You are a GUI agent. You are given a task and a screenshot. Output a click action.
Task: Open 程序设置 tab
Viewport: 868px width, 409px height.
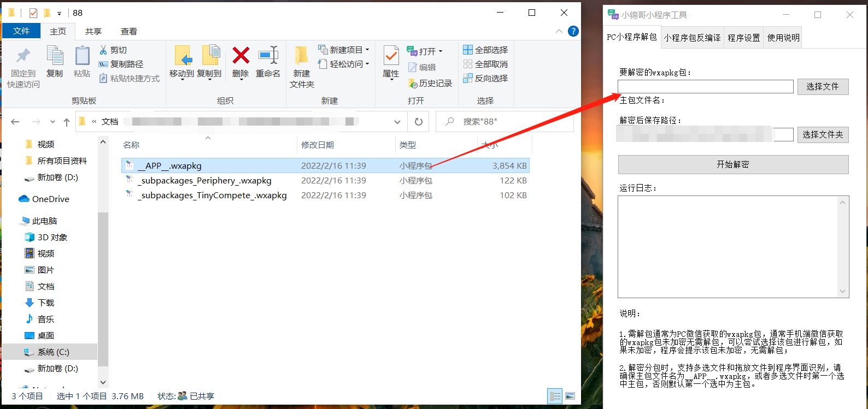744,38
